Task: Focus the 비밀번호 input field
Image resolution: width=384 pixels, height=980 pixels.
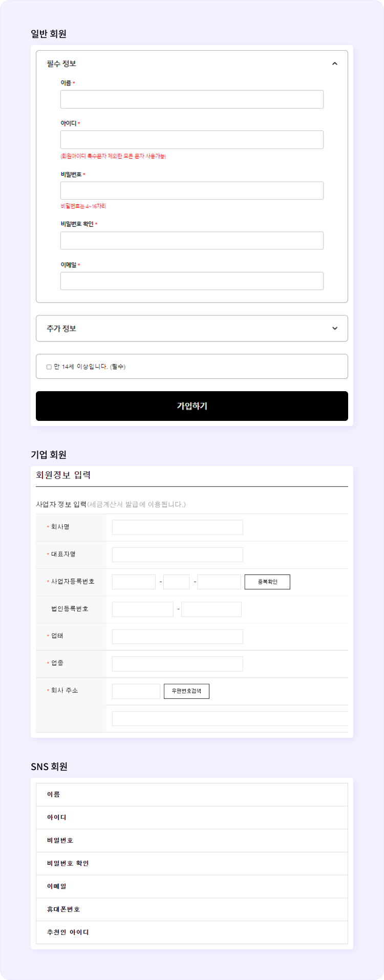Action: [x=192, y=190]
